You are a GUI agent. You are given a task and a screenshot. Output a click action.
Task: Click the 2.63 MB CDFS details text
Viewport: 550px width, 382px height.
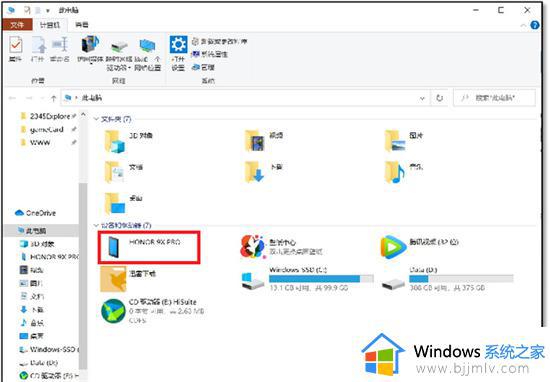[x=166, y=315]
